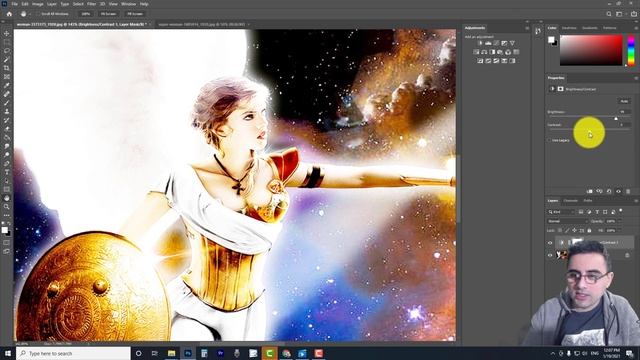Toggle Scroll All Windows checkbox
640x360 pixels.
38,14
